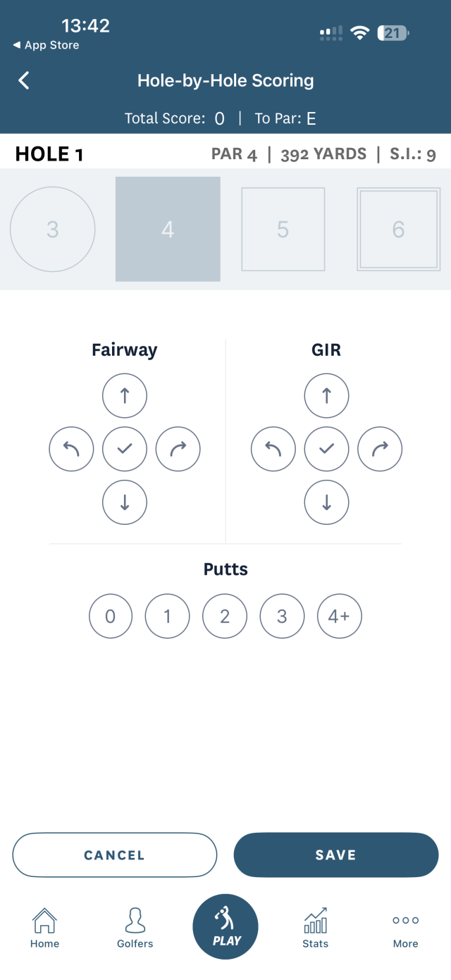
Task: Mark GIR missed short with down arrow
Action: point(326,502)
